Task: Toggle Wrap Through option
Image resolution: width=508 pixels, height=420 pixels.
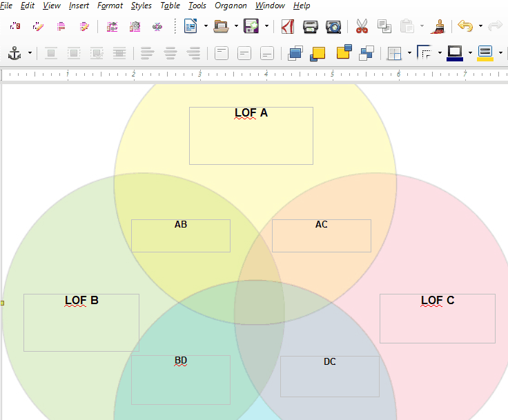Action: click(x=119, y=53)
